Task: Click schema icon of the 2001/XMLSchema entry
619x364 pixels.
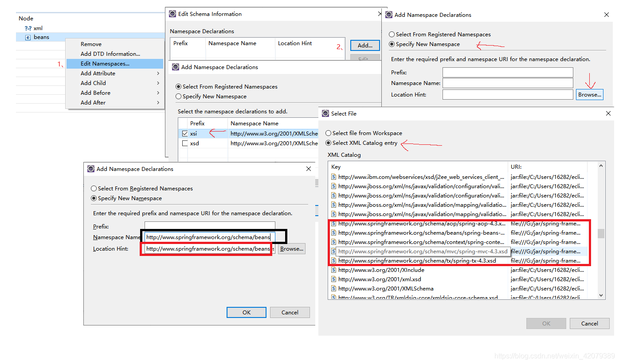Action: (x=334, y=288)
